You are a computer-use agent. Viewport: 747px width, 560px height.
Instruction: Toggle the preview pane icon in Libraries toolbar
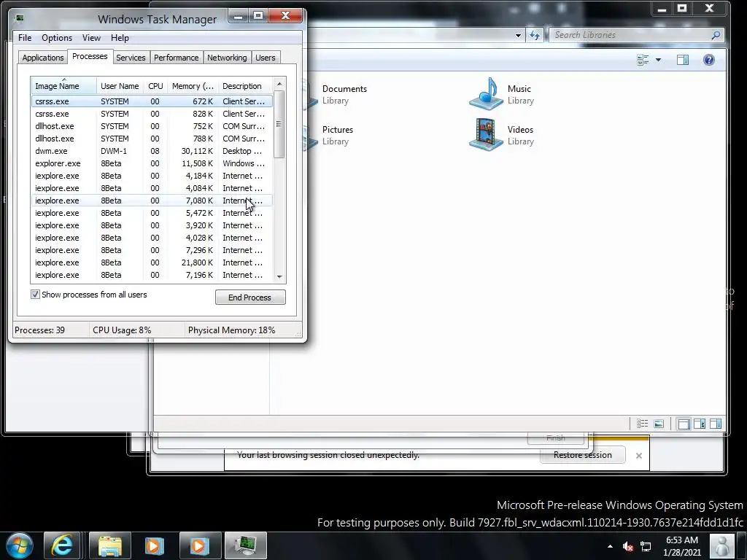click(x=683, y=60)
